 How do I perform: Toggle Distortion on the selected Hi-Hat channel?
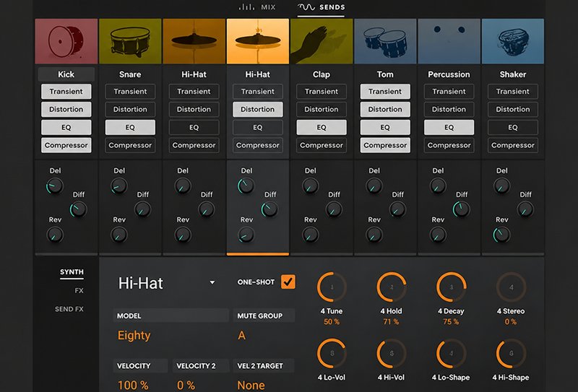[258, 110]
